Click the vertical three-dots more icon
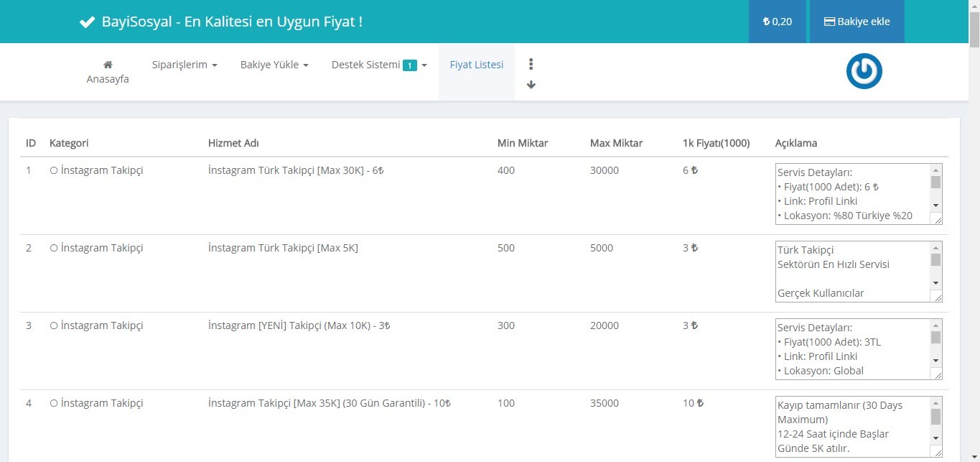The height and width of the screenshot is (462, 980). [531, 64]
